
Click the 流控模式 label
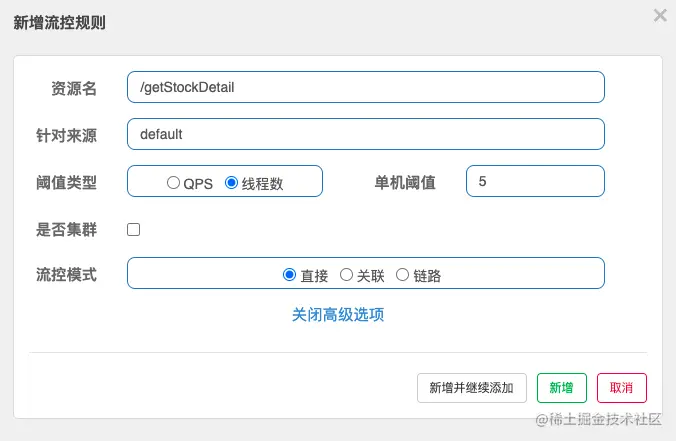click(66, 274)
